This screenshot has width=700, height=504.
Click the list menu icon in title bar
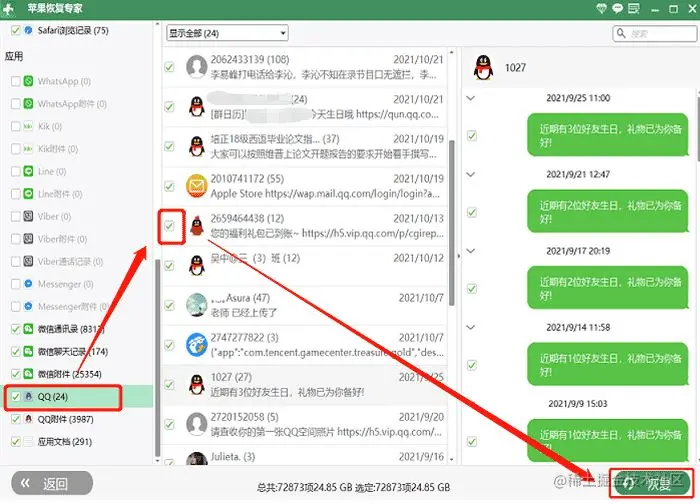pos(633,8)
